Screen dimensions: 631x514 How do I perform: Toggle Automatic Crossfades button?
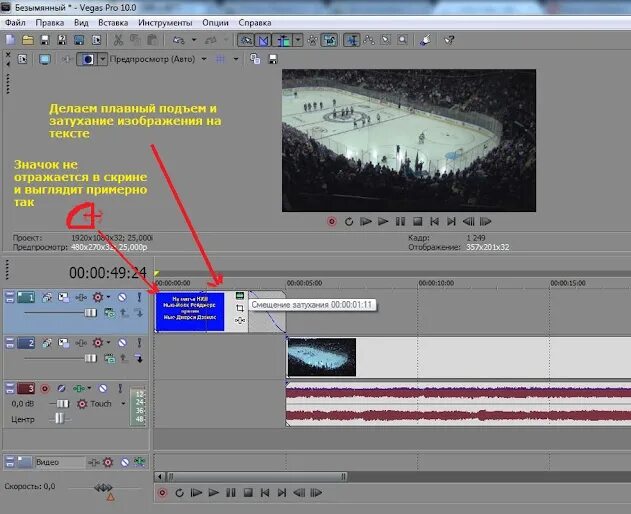263,40
